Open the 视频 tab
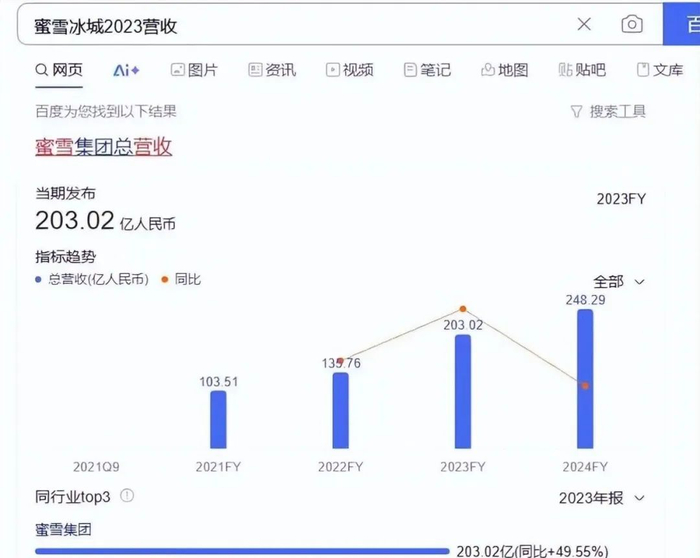 click(x=350, y=70)
